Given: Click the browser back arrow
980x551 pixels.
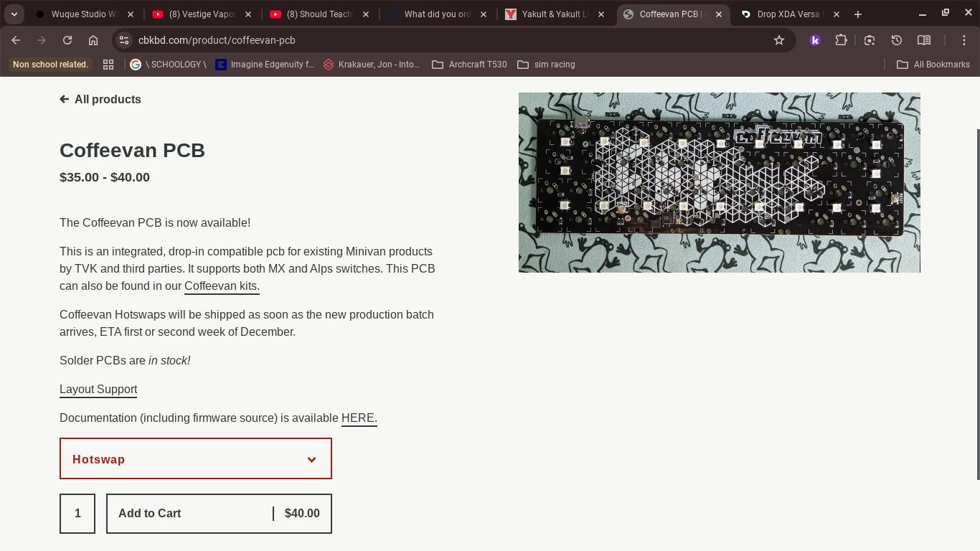Looking at the screenshot, I should click(x=16, y=40).
